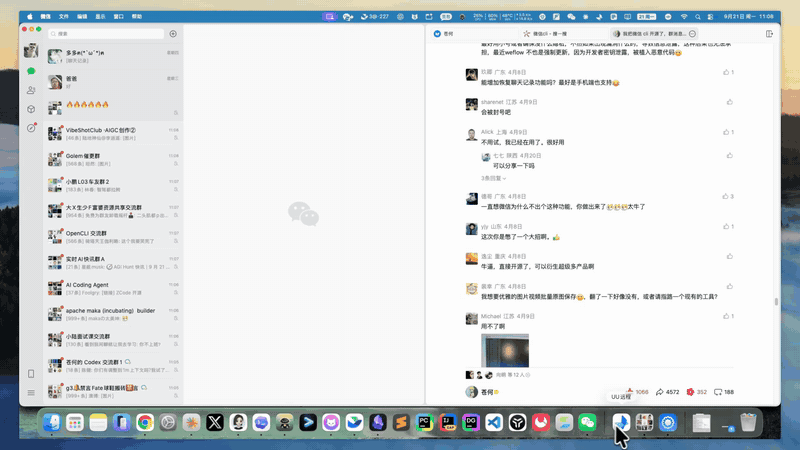800x450 pixels.
Task: Open the AI Coding Agent chat
Action: click(x=113, y=288)
